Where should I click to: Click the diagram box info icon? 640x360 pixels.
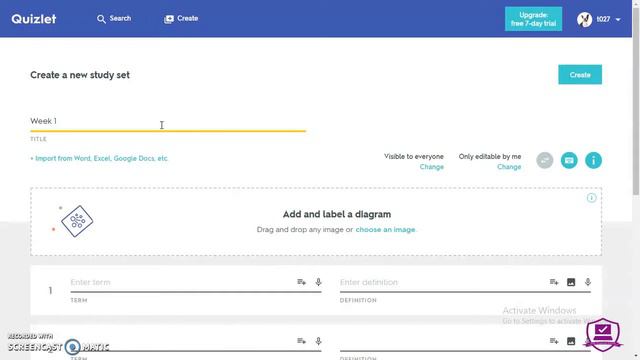(591, 198)
